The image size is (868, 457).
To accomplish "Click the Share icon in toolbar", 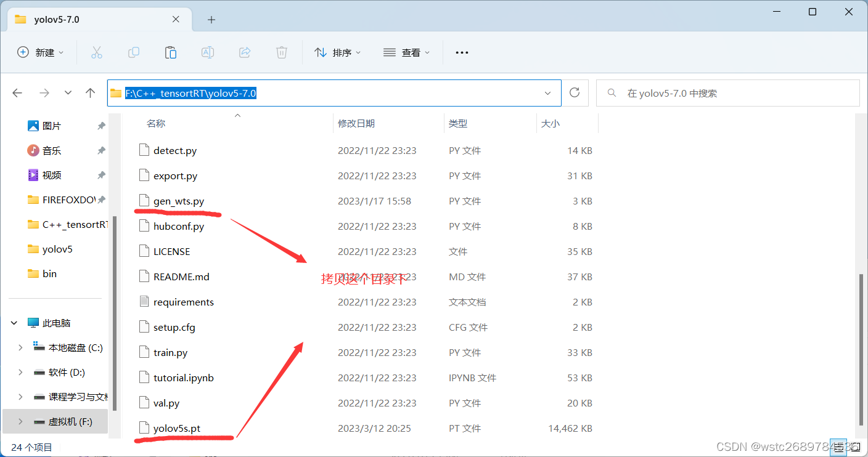I will pyautogui.click(x=245, y=53).
